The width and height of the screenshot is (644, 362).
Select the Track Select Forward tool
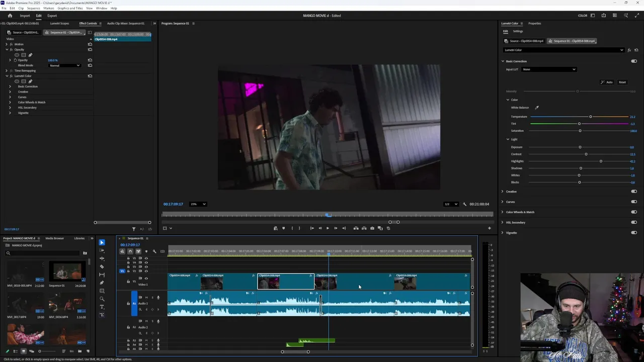102,250
